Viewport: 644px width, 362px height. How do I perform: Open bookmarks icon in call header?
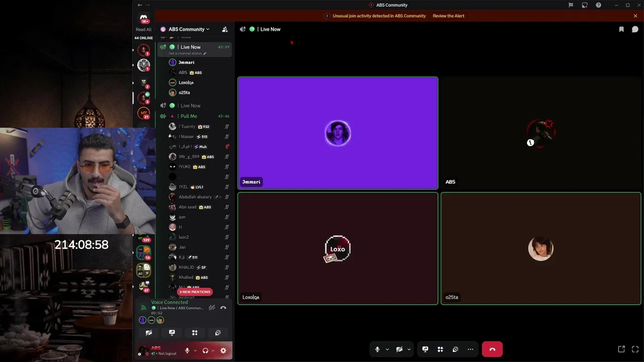[621, 29]
